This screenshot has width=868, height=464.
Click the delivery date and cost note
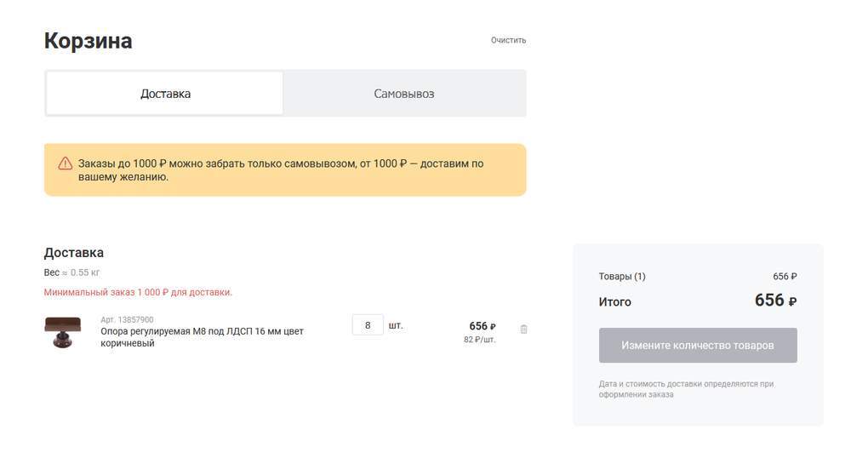click(686, 389)
